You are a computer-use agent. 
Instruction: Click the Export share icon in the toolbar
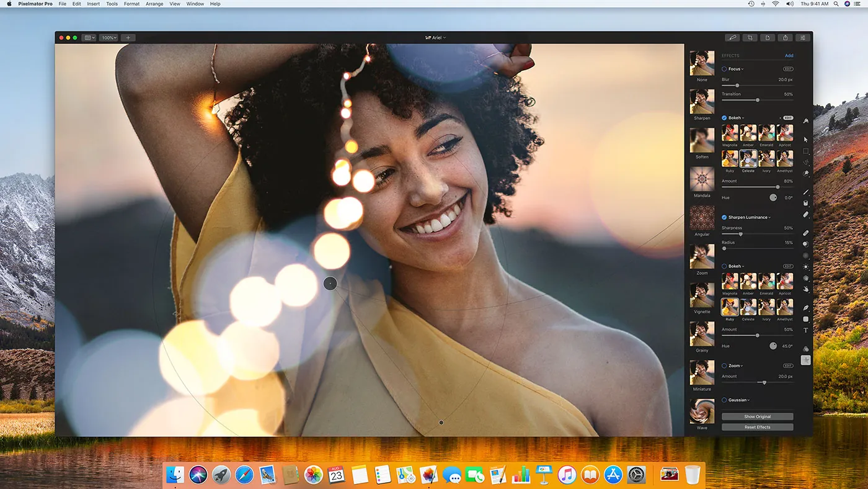[x=785, y=37]
